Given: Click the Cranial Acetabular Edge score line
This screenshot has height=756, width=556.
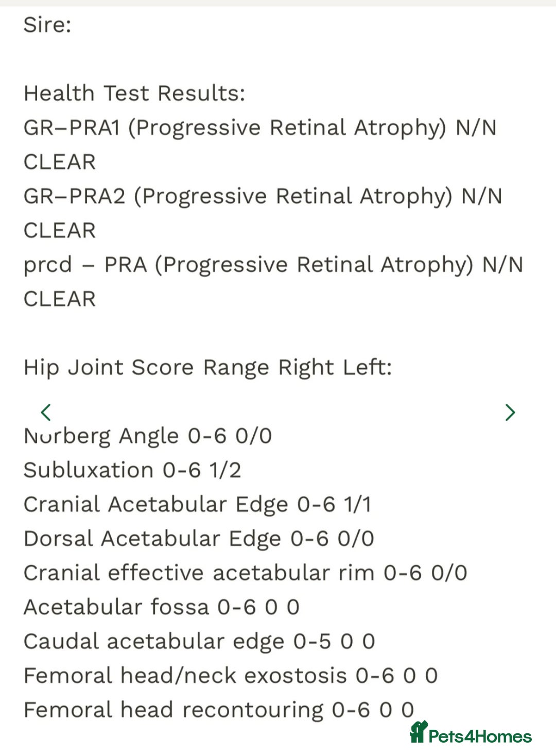Looking at the screenshot, I should pyautogui.click(x=197, y=505).
